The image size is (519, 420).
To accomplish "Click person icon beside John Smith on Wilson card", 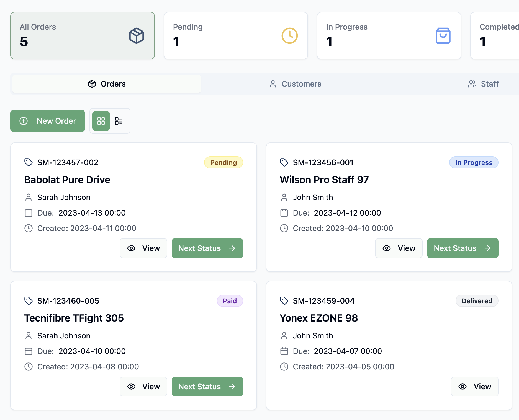I will click(284, 197).
